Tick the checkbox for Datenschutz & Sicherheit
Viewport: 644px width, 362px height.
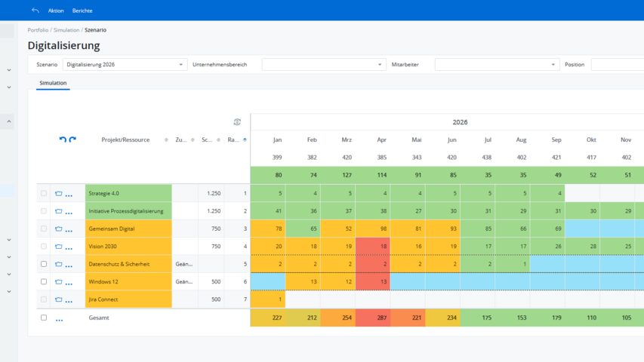coord(44,264)
